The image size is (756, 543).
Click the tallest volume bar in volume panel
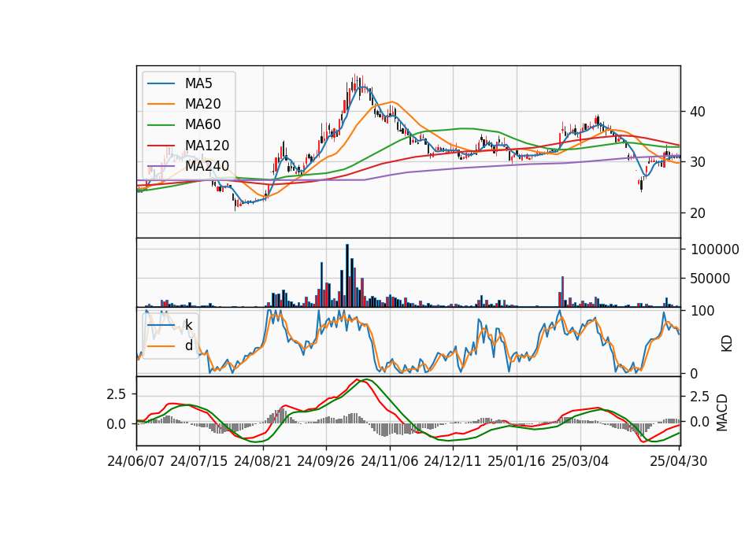pyautogui.click(x=347, y=275)
